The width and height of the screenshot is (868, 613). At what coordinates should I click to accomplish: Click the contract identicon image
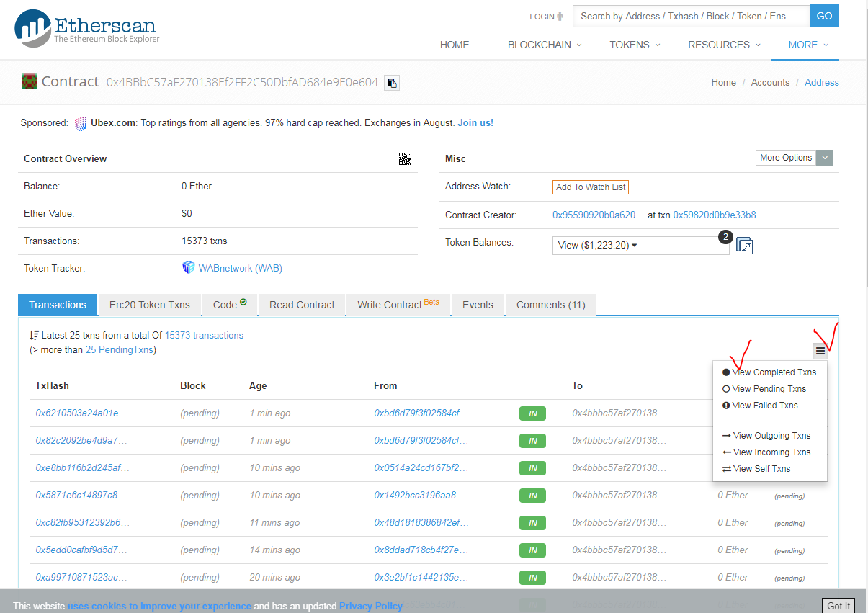pos(29,81)
